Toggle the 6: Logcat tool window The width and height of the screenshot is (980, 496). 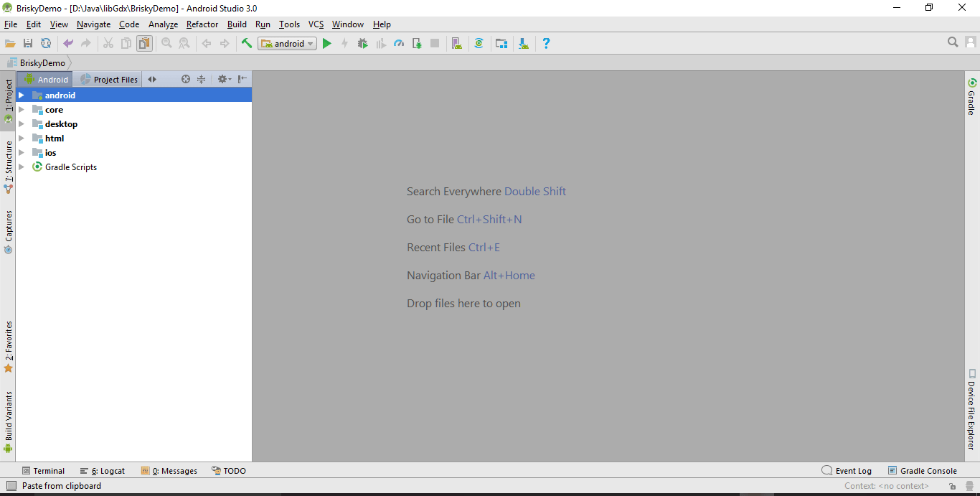103,471
